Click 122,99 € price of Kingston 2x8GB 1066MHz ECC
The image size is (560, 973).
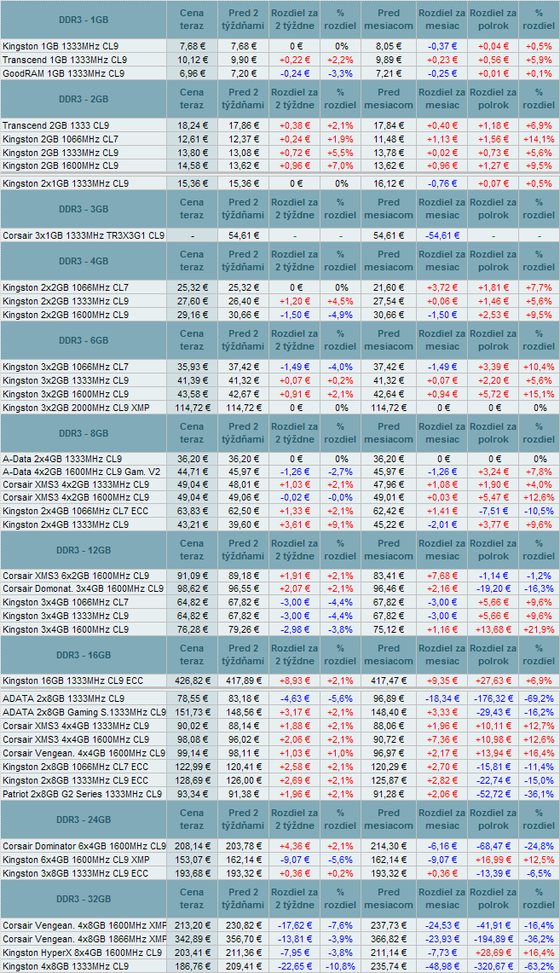tap(193, 767)
